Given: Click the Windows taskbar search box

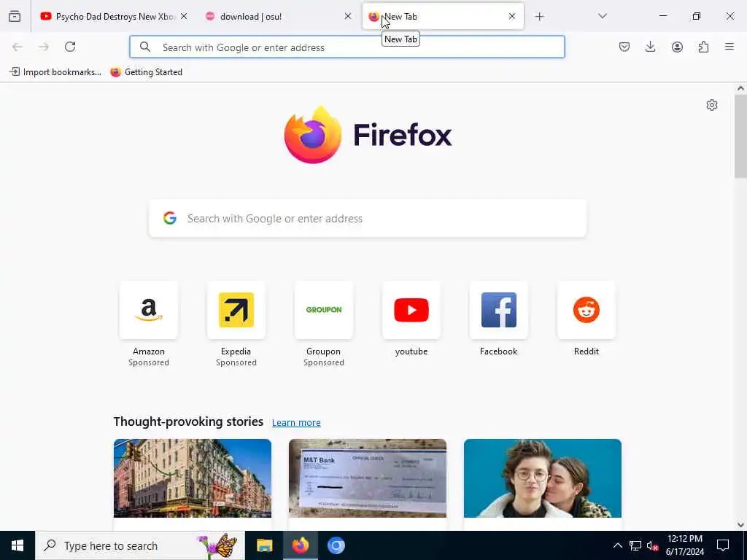Looking at the screenshot, I should pos(140,545).
